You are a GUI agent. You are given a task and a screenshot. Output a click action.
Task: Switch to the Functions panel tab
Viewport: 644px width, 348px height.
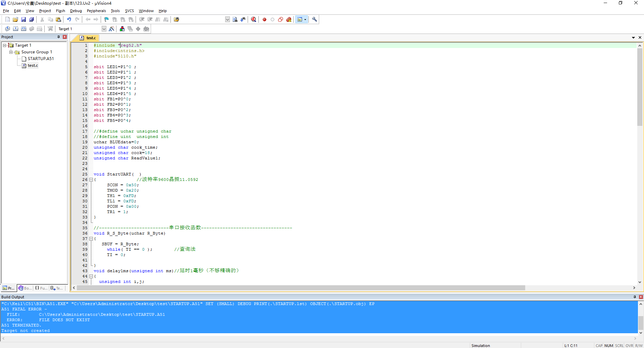41,288
